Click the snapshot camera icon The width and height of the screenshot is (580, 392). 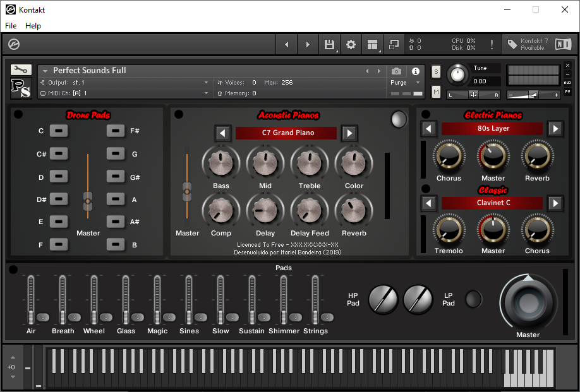pos(396,71)
